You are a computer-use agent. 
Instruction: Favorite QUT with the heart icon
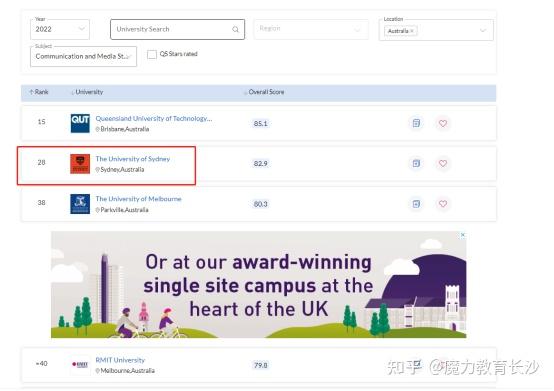(443, 123)
